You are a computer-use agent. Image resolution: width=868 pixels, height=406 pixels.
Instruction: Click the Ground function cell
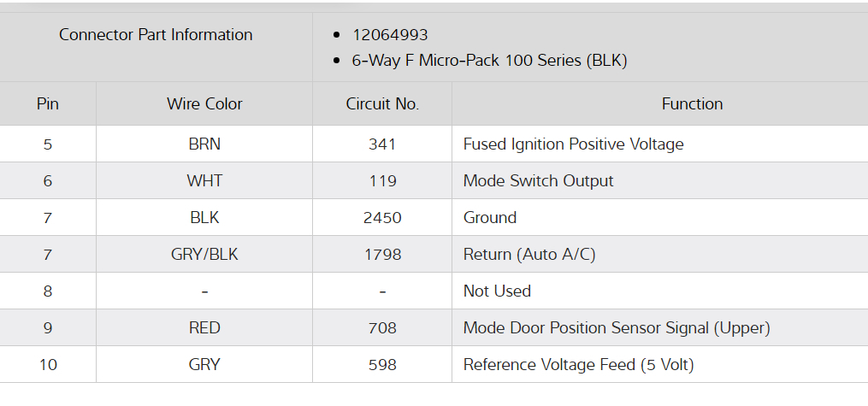coord(490,218)
